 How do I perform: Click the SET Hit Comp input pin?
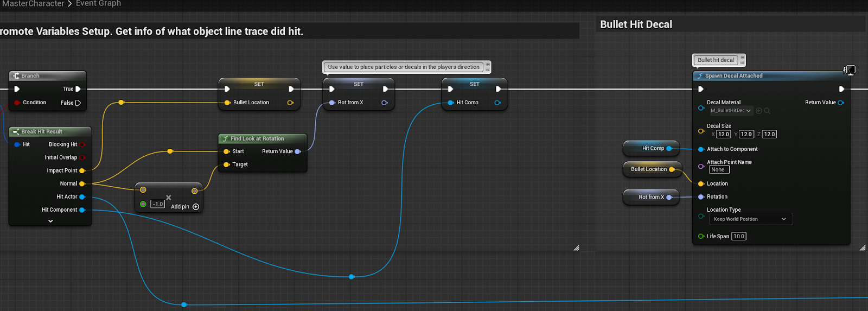pos(451,103)
